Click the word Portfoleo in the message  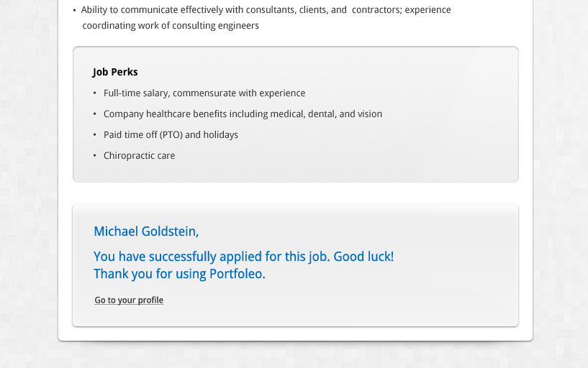(x=237, y=274)
